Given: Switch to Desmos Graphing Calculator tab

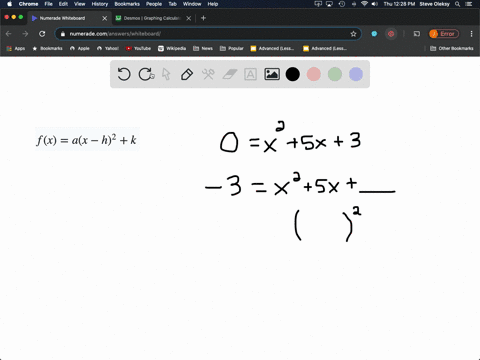Looking at the screenshot, I should pyautogui.click(x=152, y=18).
